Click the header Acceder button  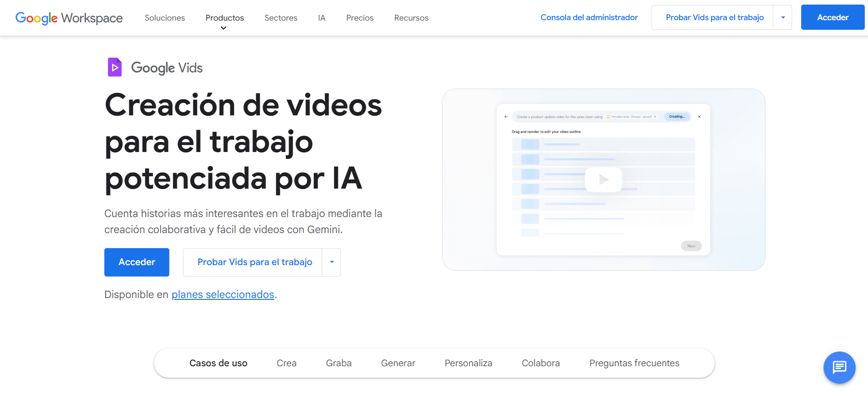point(833,17)
